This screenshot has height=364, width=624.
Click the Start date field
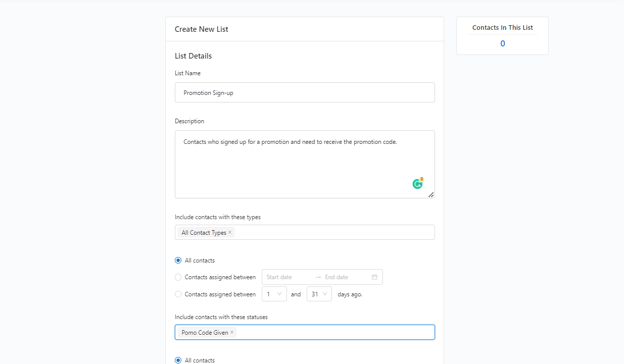click(x=286, y=277)
